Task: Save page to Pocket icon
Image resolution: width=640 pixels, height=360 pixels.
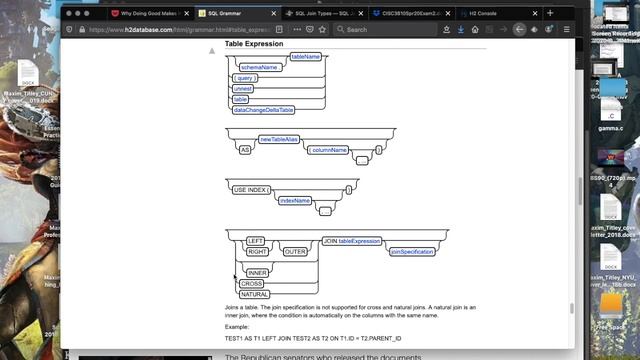Action: pos(310,29)
